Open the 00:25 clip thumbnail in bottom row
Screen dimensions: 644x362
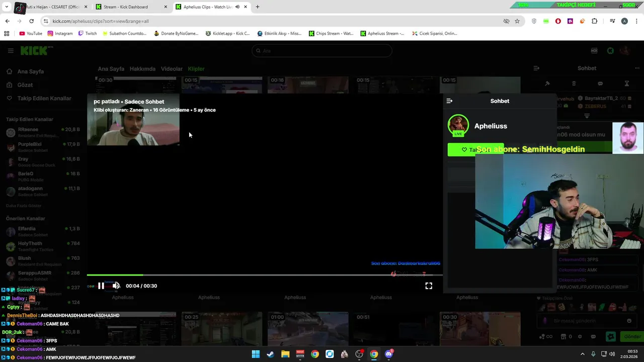point(221,329)
